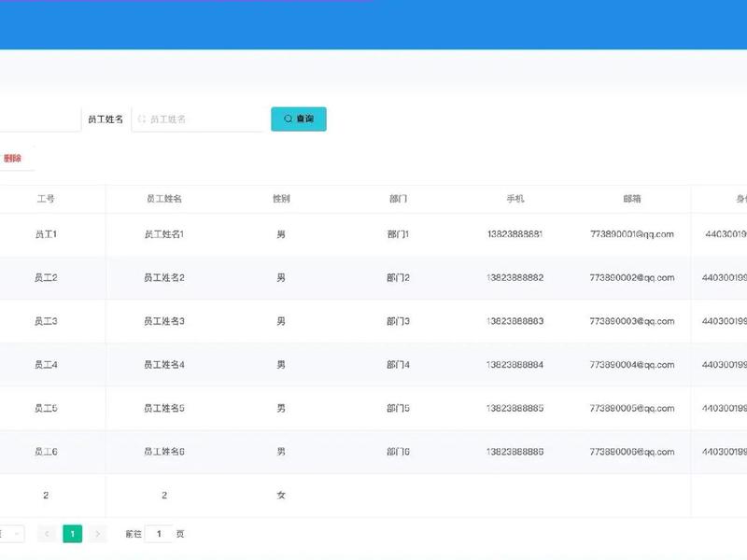Image resolution: width=747 pixels, height=560 pixels.
Task: Focus the 员工姓名 input field
Action: (198, 119)
